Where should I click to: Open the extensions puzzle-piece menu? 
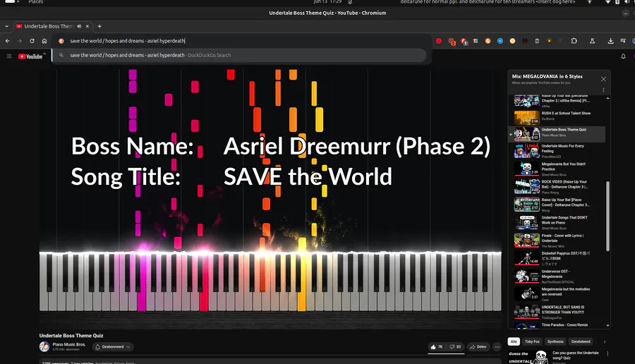(x=574, y=41)
